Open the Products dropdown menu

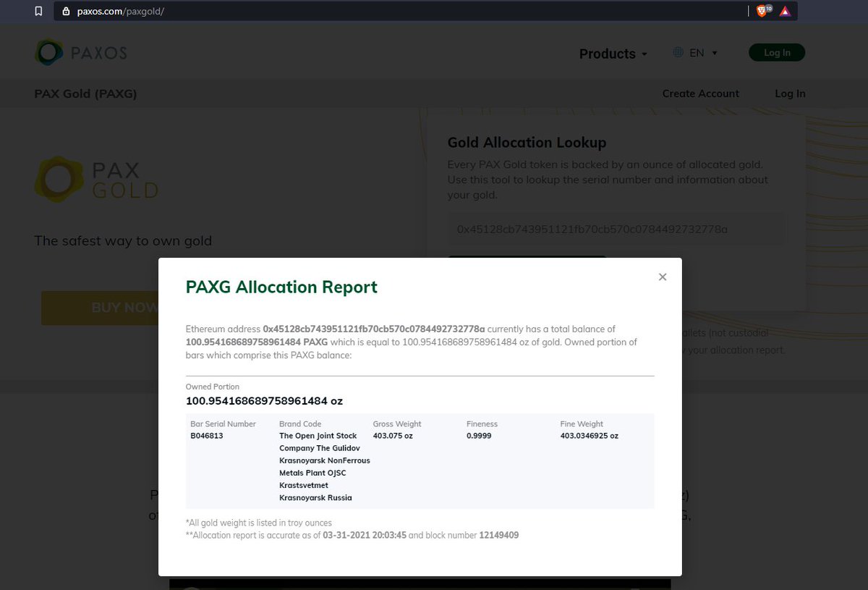point(613,54)
